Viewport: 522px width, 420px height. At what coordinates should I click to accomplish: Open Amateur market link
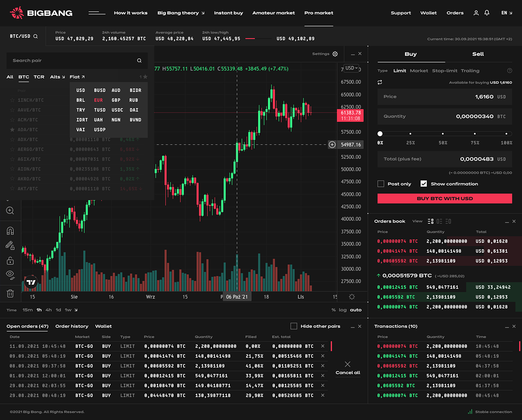pos(274,13)
